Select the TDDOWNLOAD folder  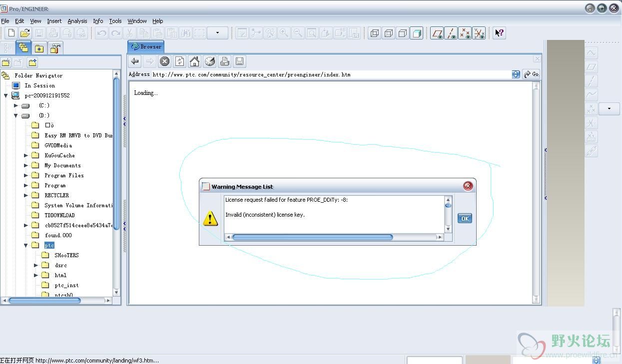(59, 215)
